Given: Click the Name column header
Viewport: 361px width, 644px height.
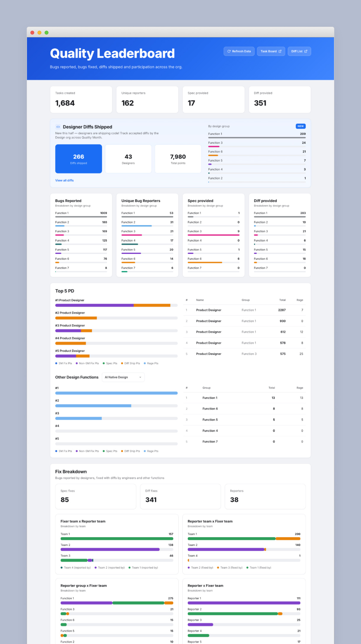Looking at the screenshot, I should pos(200,300).
